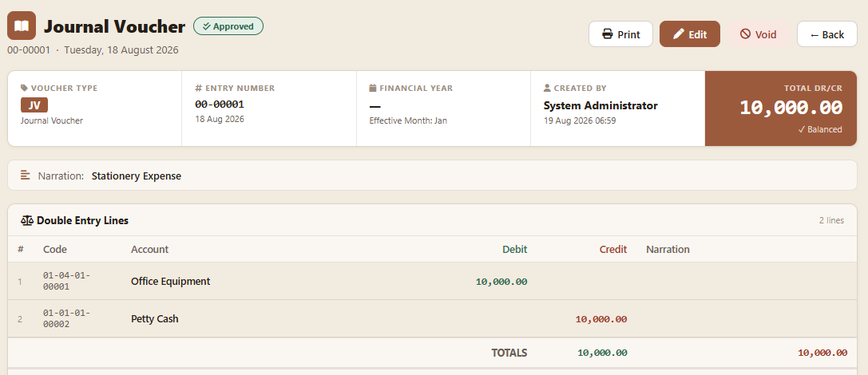Click the green totals debit amount
This screenshot has height=375, width=868.
tap(602, 353)
